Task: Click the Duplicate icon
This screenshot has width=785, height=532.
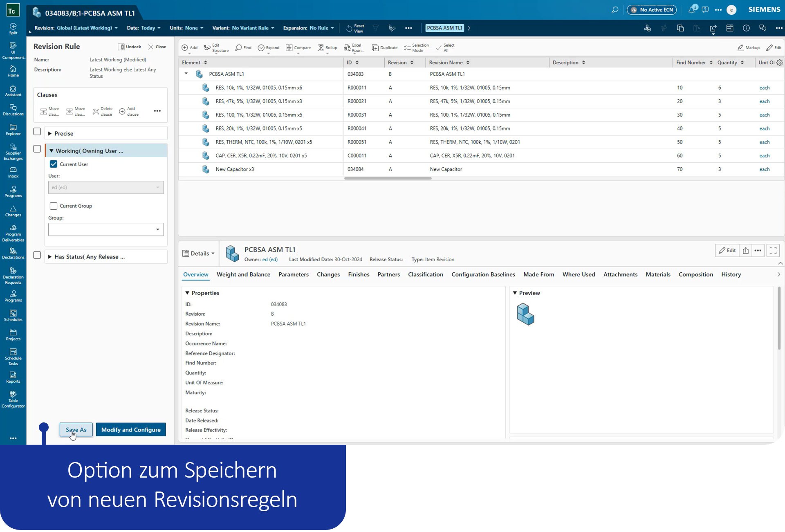Action: pos(384,47)
